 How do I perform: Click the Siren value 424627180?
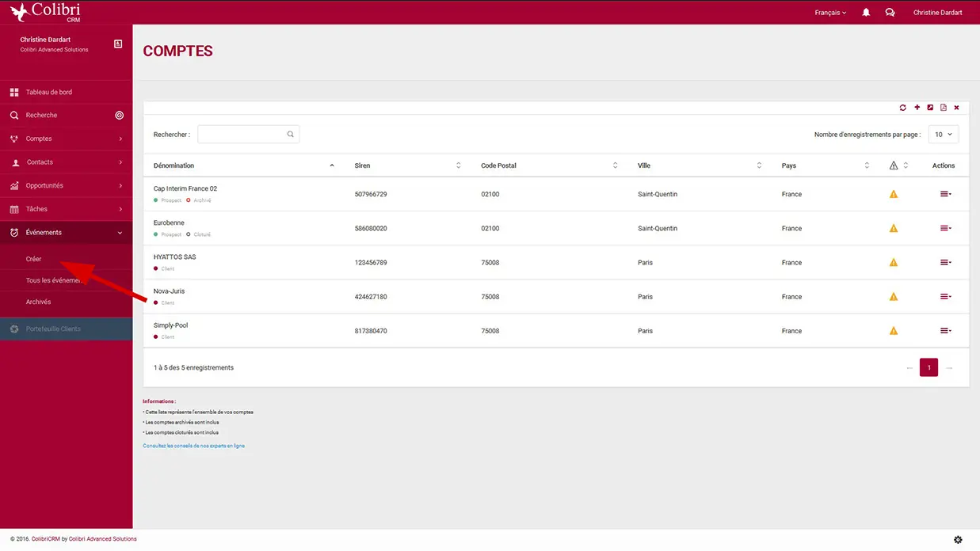pos(371,297)
